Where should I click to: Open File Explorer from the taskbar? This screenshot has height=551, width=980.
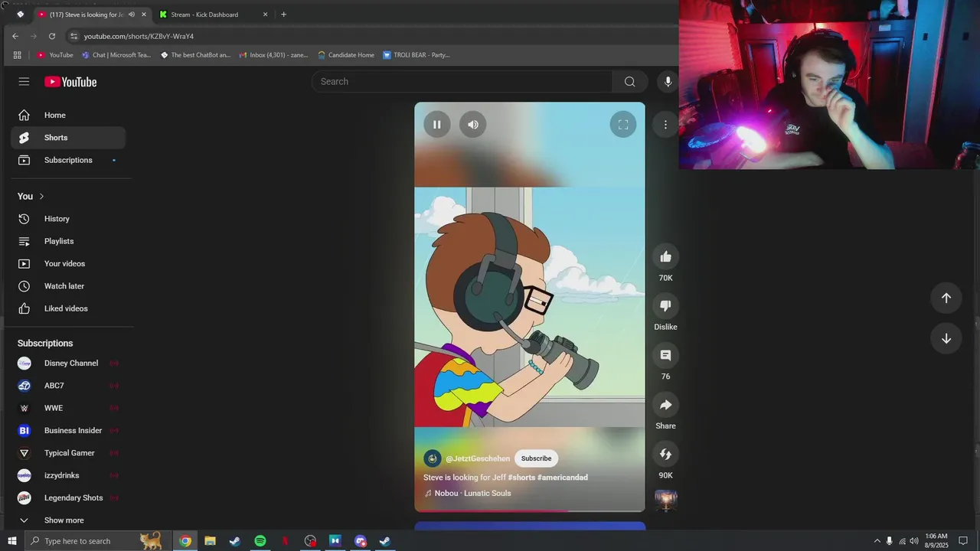[210, 541]
